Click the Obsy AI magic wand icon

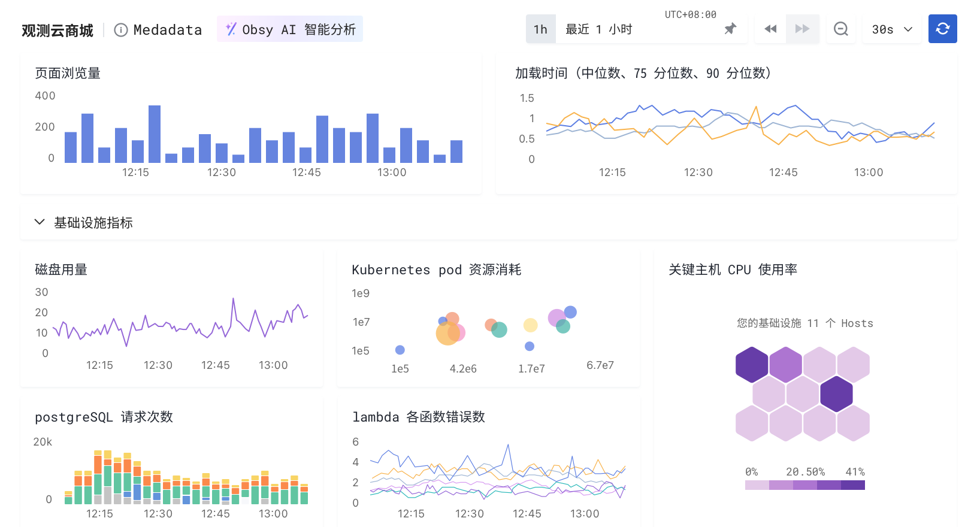231,29
